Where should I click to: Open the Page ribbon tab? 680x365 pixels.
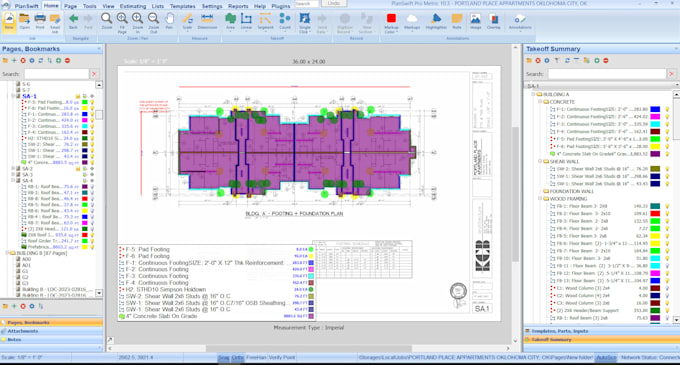(70, 6)
